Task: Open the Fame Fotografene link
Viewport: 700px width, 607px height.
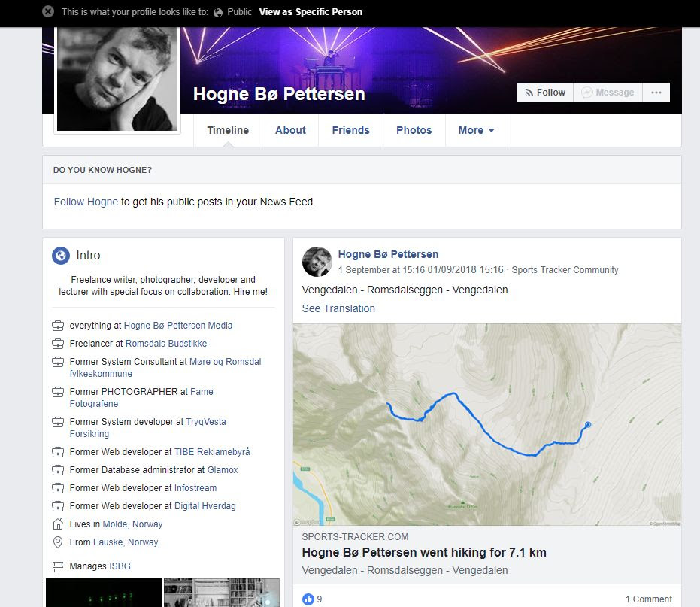Action: point(141,397)
